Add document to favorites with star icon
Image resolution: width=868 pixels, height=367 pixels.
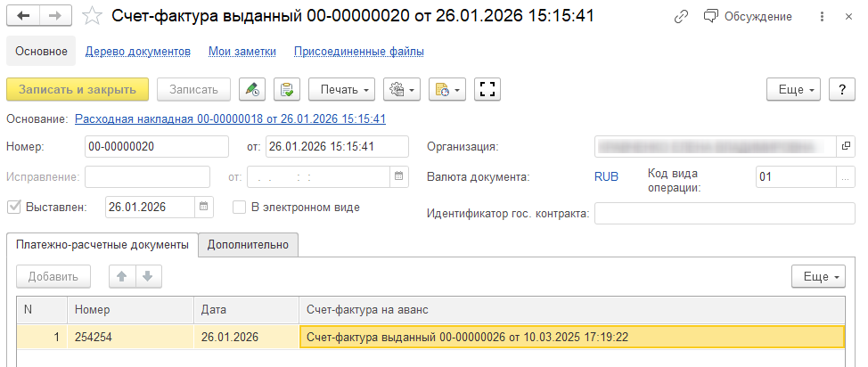92,16
